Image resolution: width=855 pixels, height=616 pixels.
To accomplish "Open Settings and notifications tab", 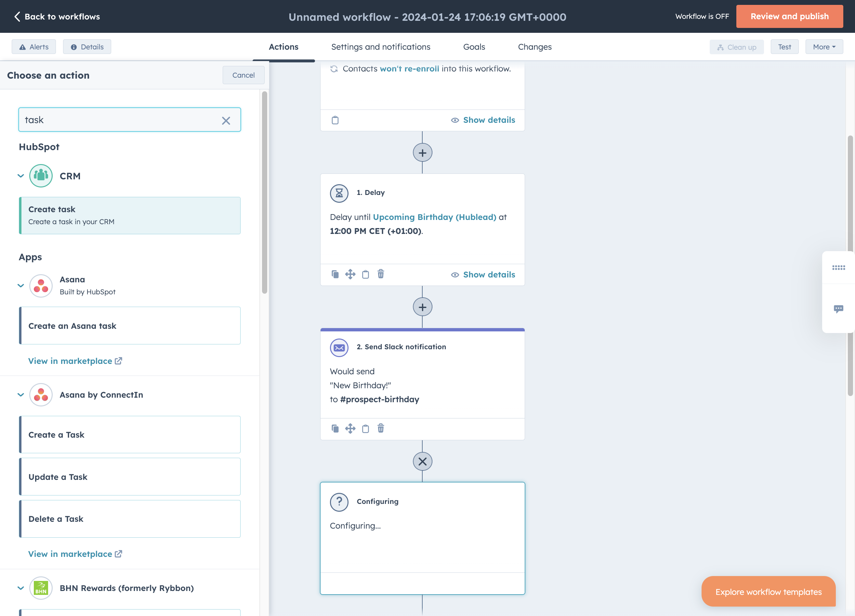I will [x=381, y=47].
